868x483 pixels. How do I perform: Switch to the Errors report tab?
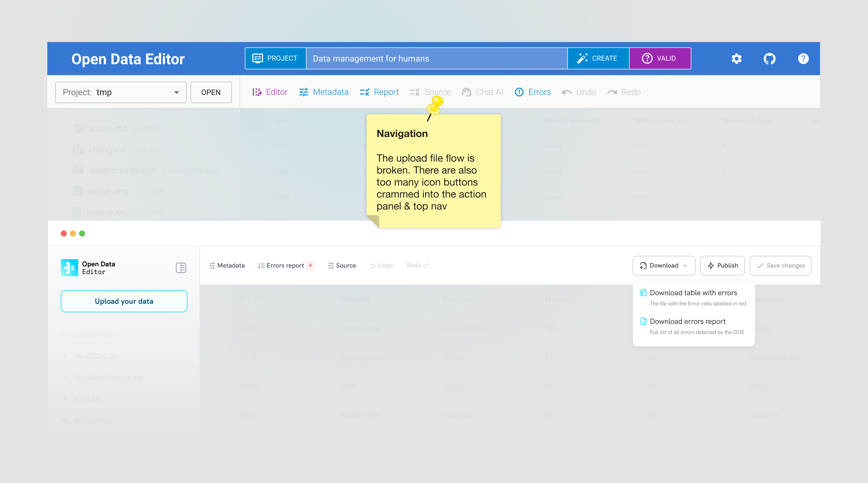tap(285, 265)
